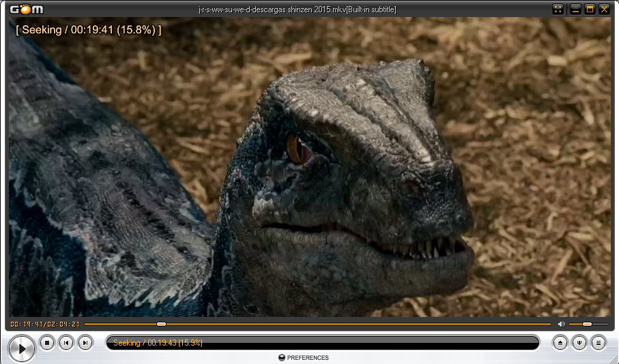619x364 pixels.
Task: Click the large Play button
Action: (22, 348)
